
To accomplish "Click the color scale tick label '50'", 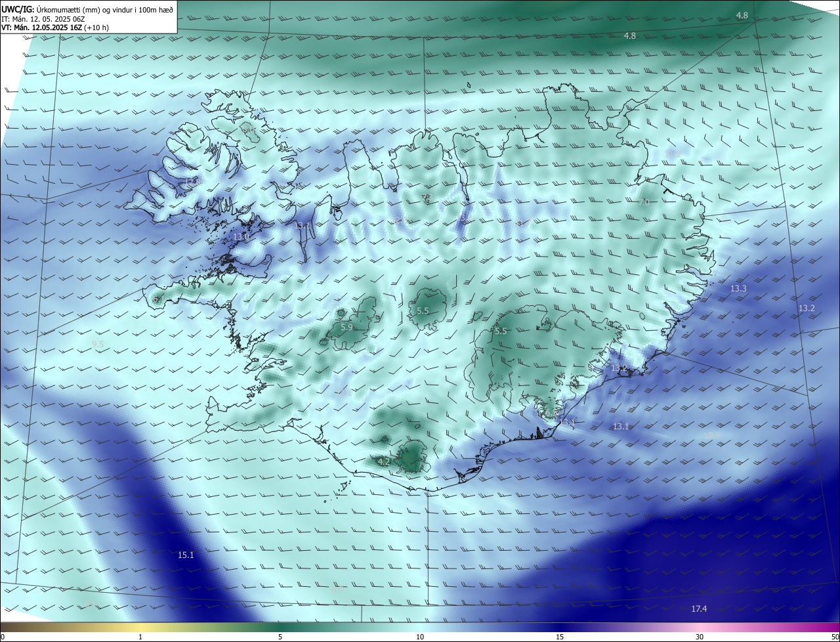I will coord(835,637).
